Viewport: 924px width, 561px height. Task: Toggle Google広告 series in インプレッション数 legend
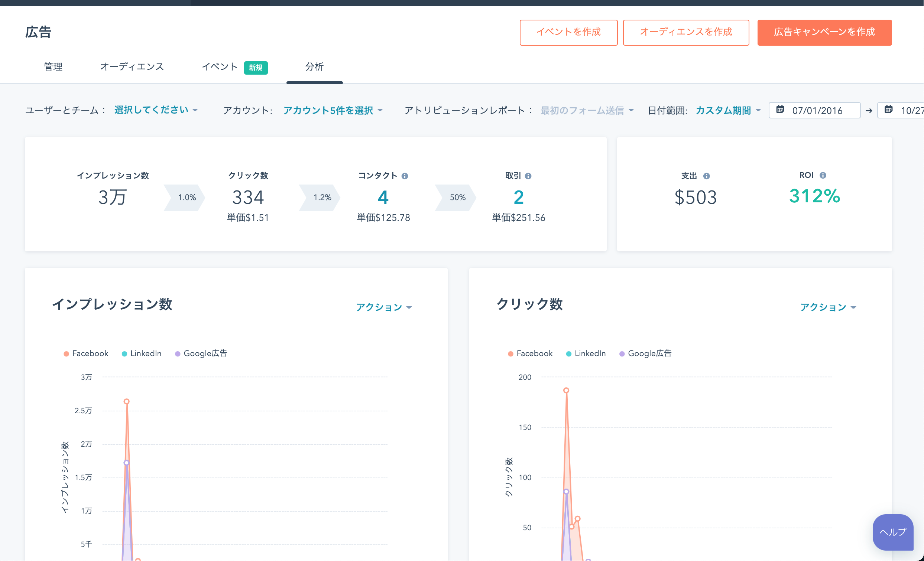[201, 353]
